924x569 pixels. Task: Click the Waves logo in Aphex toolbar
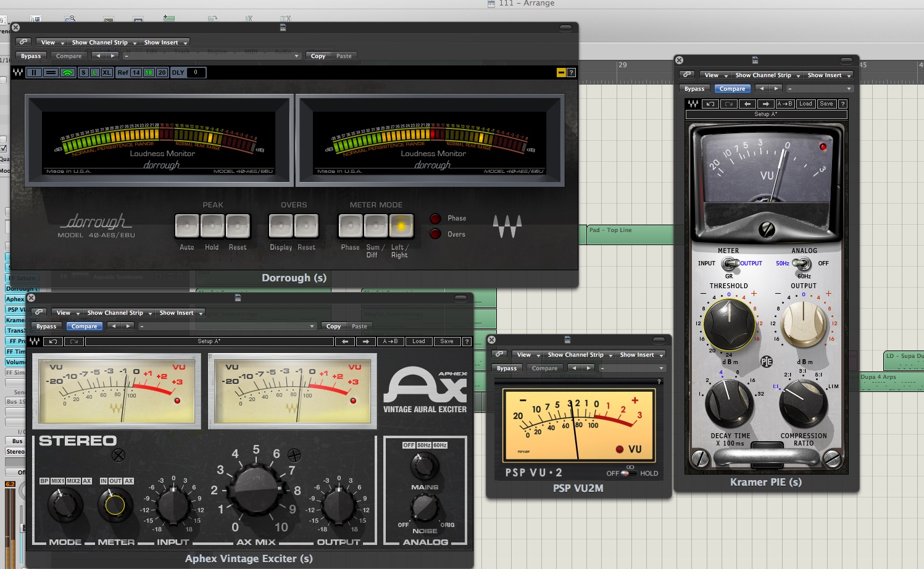tap(35, 341)
